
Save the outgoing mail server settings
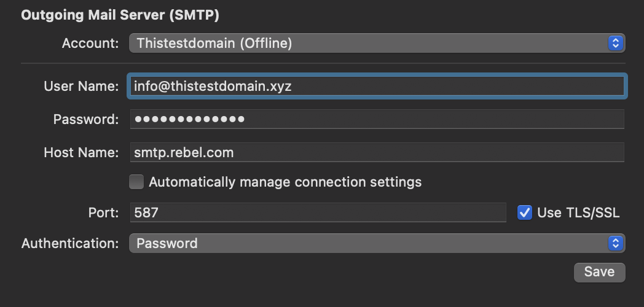click(x=600, y=272)
